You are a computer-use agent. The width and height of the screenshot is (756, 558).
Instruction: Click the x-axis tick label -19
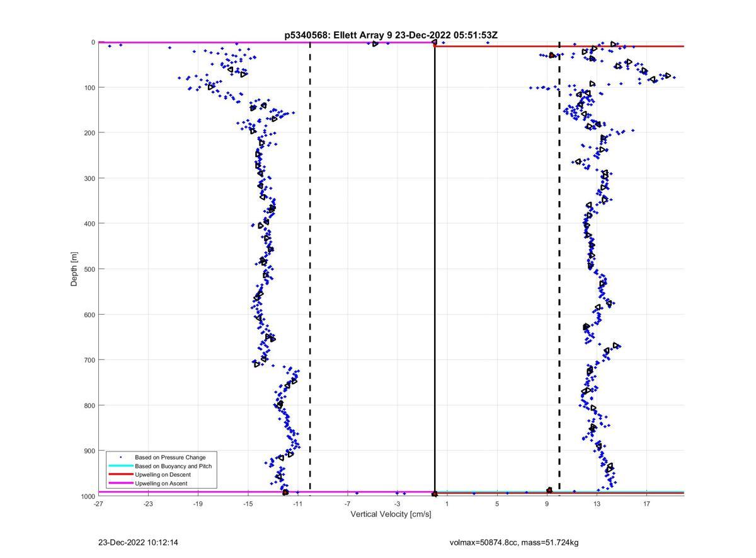(197, 504)
